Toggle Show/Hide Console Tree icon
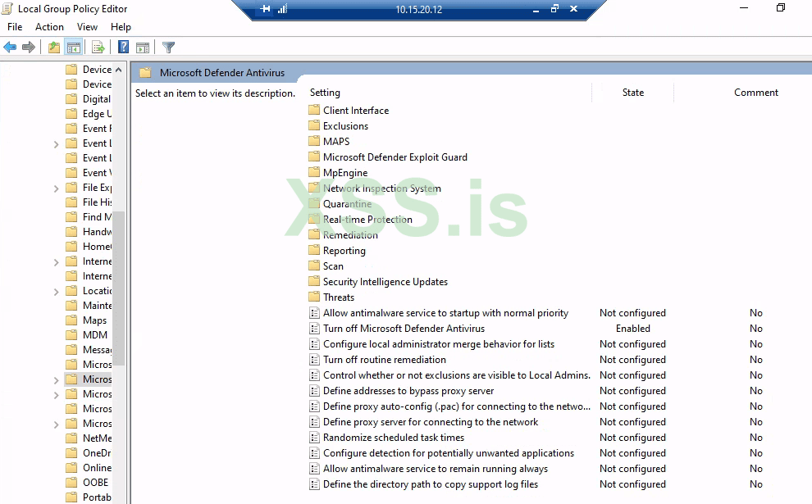The image size is (812, 504). [x=74, y=48]
